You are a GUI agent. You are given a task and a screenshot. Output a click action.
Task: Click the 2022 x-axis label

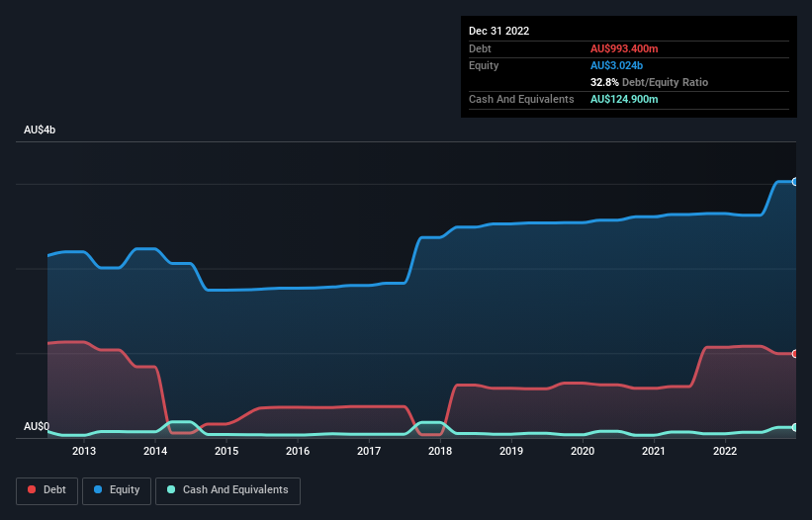click(725, 451)
